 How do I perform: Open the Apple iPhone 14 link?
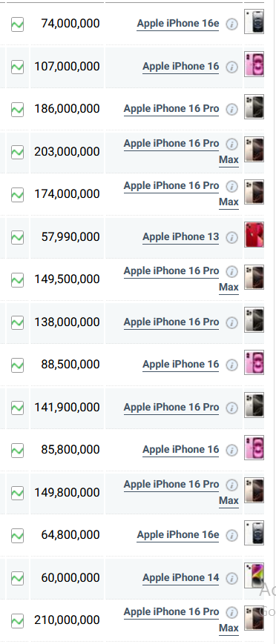click(180, 578)
